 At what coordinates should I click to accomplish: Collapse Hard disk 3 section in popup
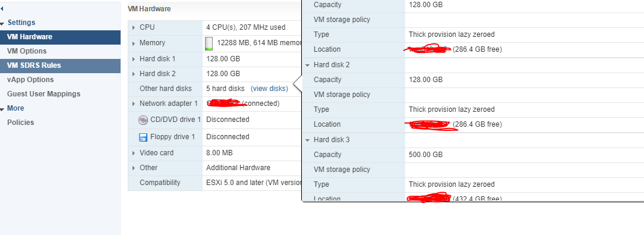point(307,140)
